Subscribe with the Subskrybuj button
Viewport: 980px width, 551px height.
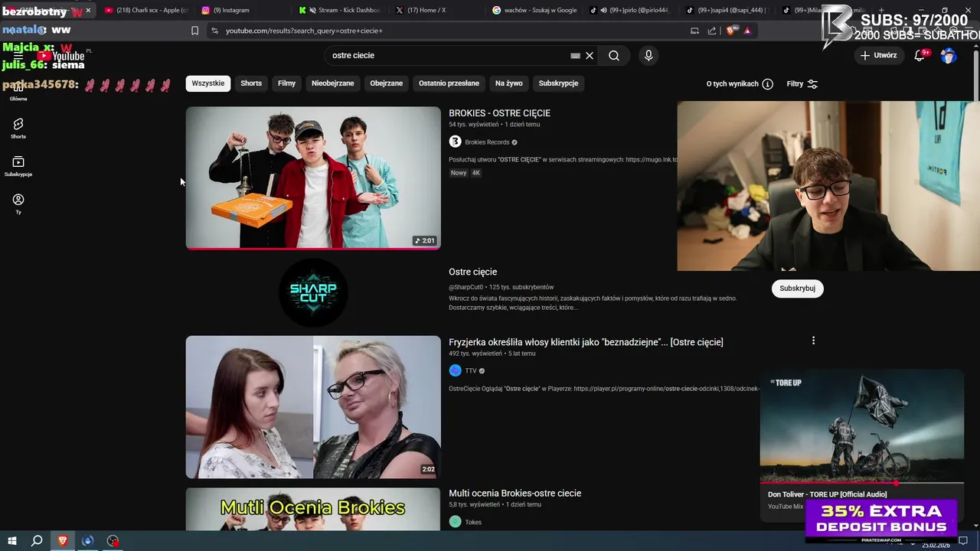point(798,289)
